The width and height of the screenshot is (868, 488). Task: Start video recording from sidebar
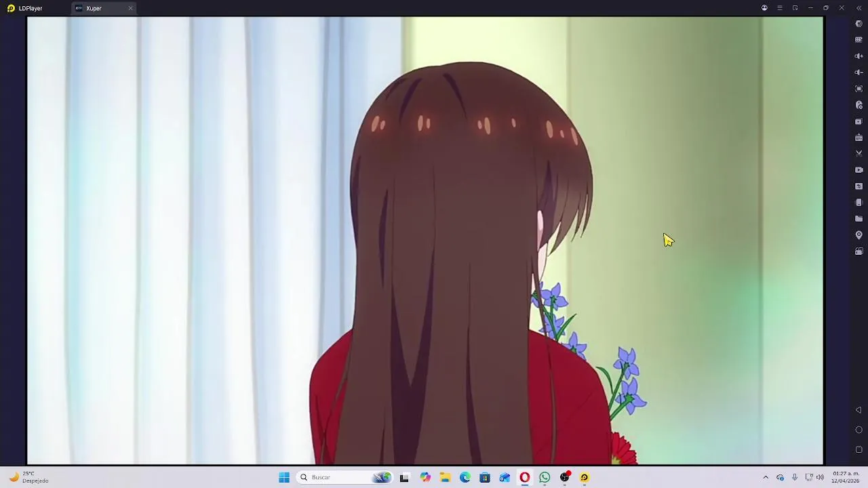click(859, 170)
